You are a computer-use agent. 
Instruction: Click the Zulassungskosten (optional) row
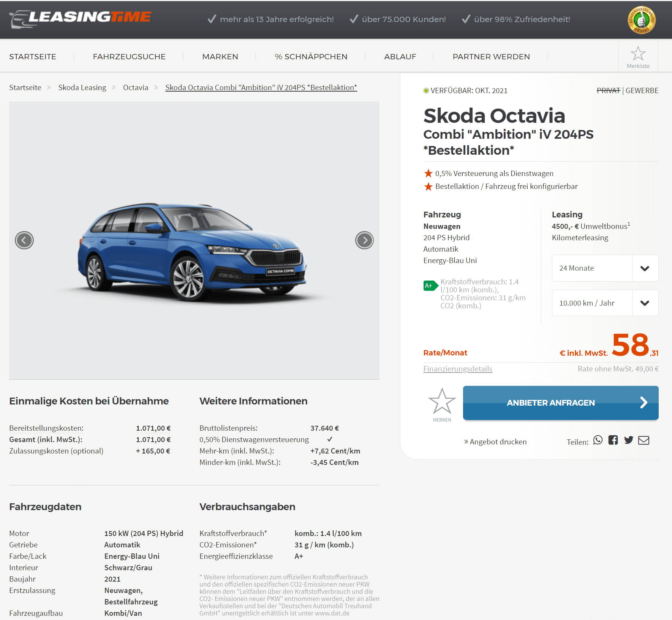90,451
